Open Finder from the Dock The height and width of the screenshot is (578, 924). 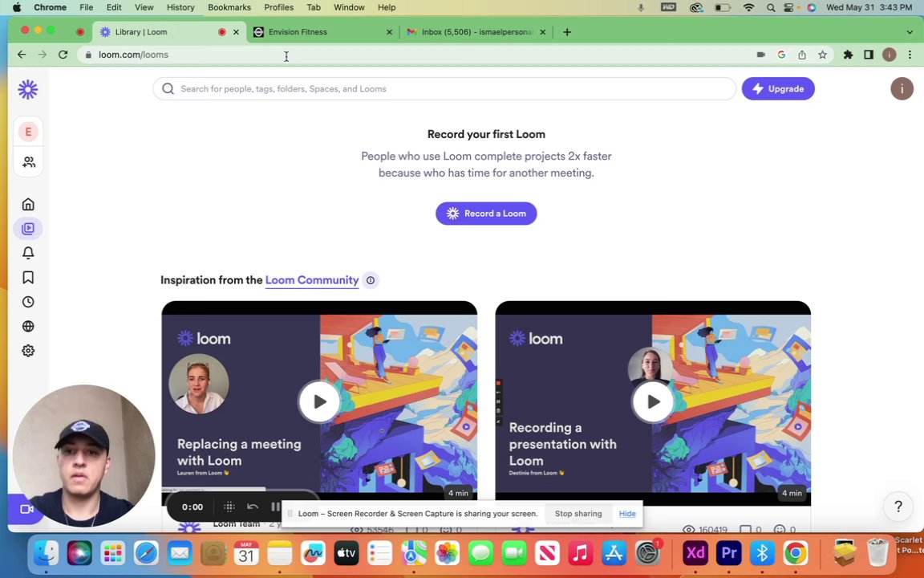coord(46,553)
